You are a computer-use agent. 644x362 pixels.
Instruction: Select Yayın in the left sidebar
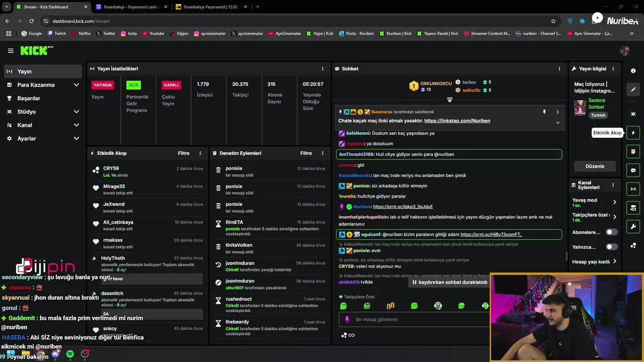tap(42, 71)
